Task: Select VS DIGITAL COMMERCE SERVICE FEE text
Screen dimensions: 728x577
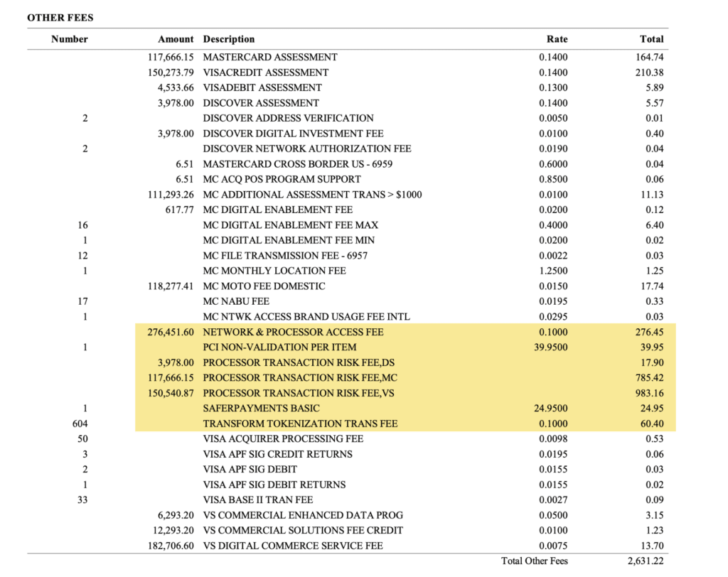Action: pyautogui.click(x=293, y=546)
